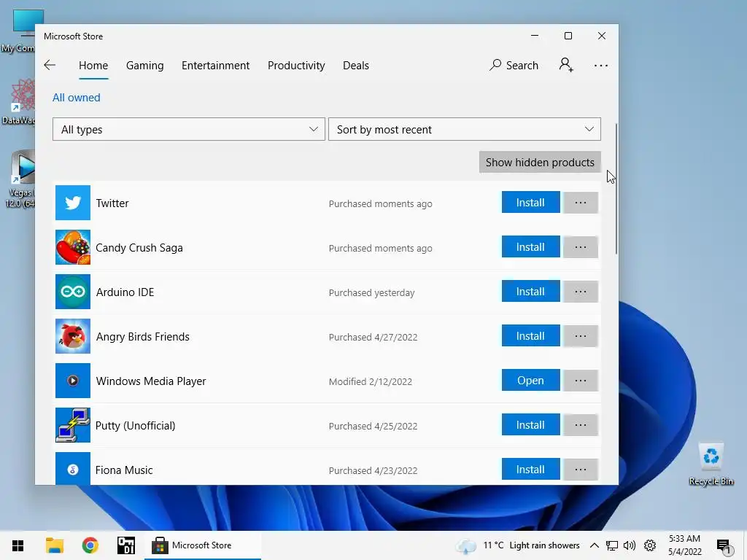The image size is (747, 560).
Task: Open the settings gear in the system tray
Action: coord(650,545)
